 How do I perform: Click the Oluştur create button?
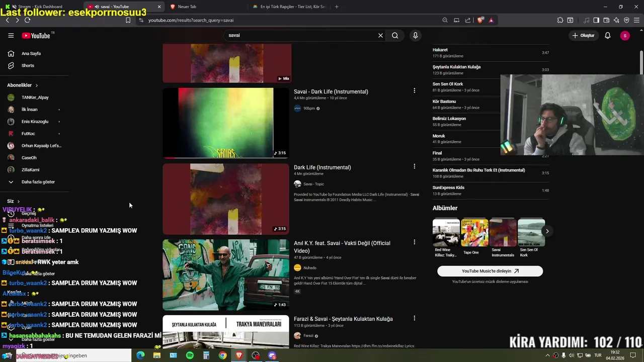click(x=583, y=36)
